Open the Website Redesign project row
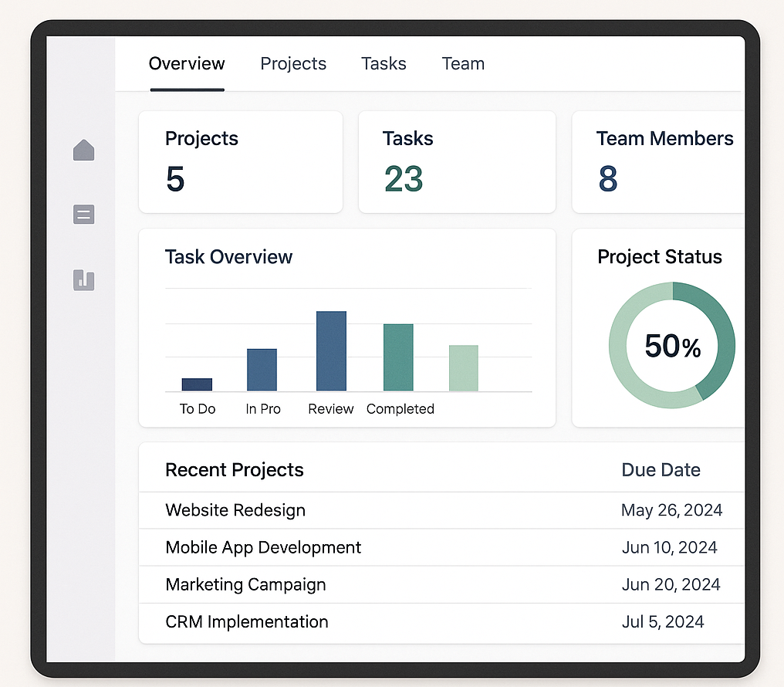Screen dimensions: 784x687 point(235,510)
